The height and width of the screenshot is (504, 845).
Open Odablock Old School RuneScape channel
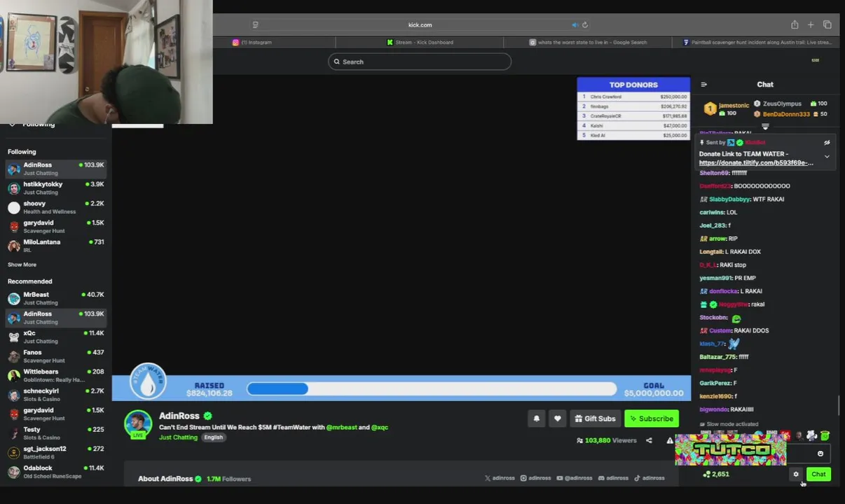[x=56, y=472]
